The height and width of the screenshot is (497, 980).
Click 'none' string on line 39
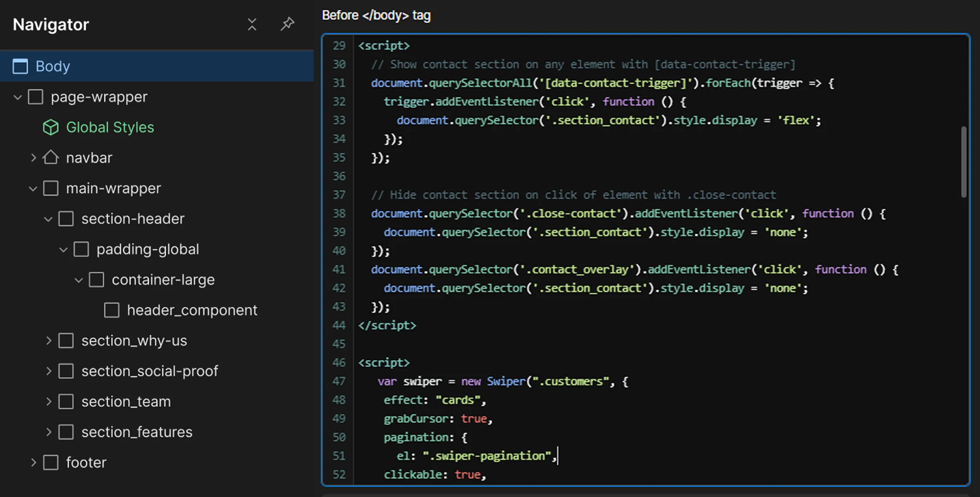783,232
